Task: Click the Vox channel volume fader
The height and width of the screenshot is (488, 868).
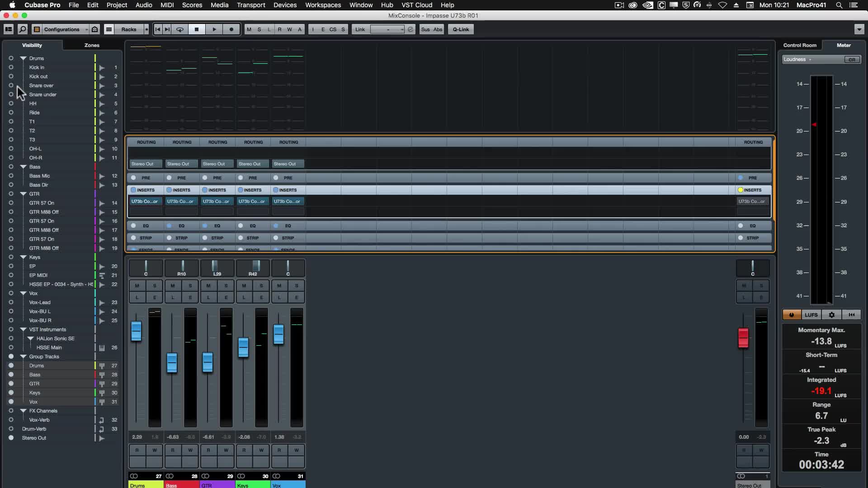Action: (278, 334)
